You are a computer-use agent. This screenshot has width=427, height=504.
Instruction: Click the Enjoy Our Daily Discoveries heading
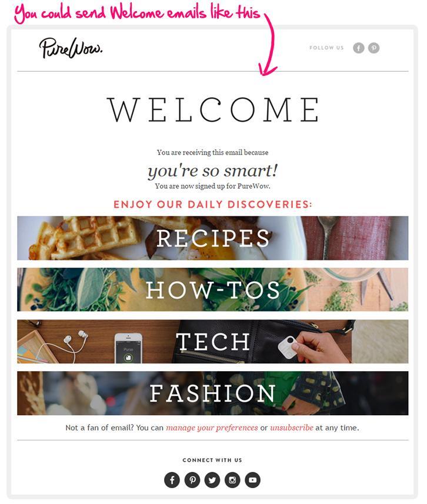213,205
